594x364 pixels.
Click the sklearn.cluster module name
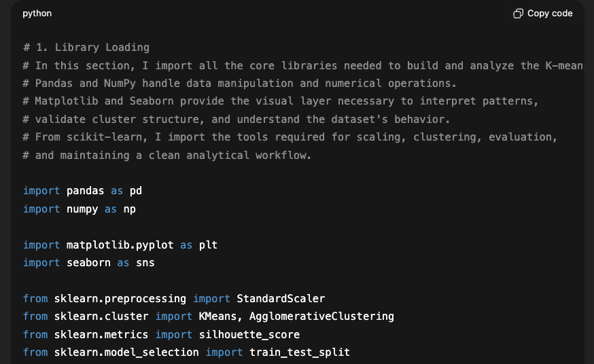[101, 316]
